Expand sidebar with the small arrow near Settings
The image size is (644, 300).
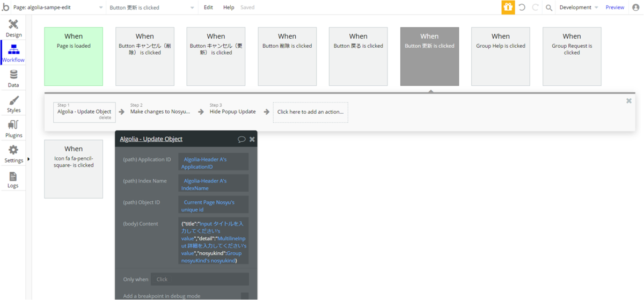point(28,159)
